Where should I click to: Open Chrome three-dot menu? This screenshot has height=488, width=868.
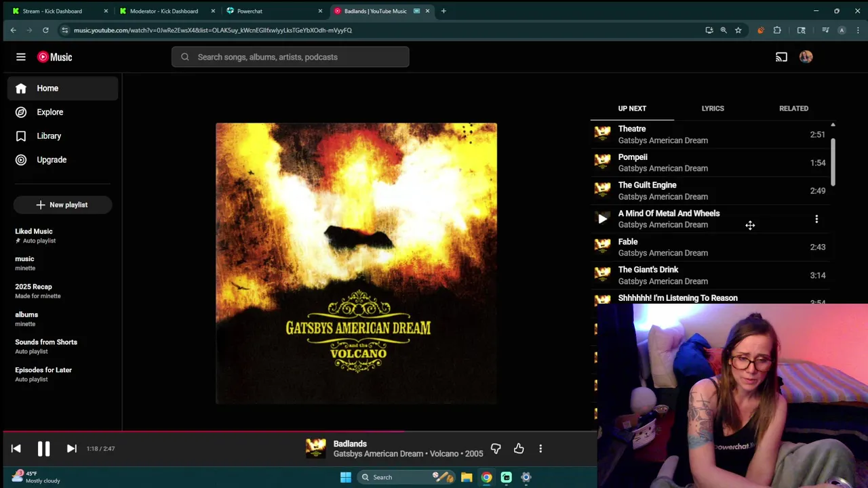858,30
